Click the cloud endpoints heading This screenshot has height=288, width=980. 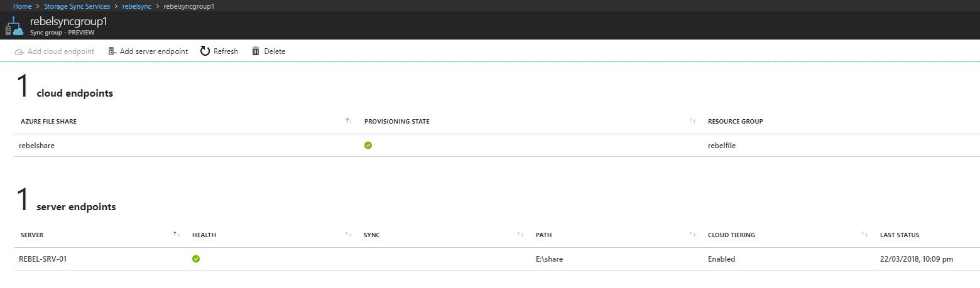75,93
